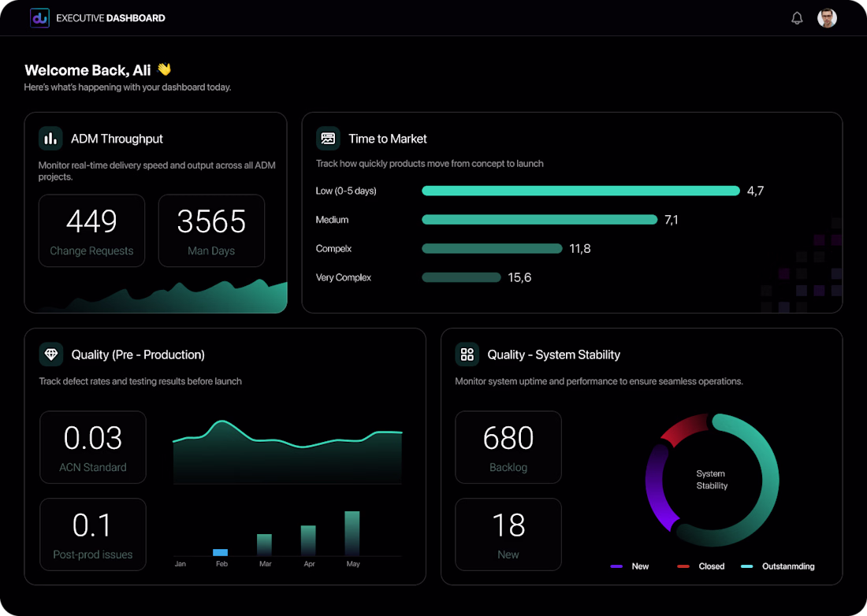The image size is (867, 616).
Task: Open the notifications bell
Action: click(x=797, y=18)
